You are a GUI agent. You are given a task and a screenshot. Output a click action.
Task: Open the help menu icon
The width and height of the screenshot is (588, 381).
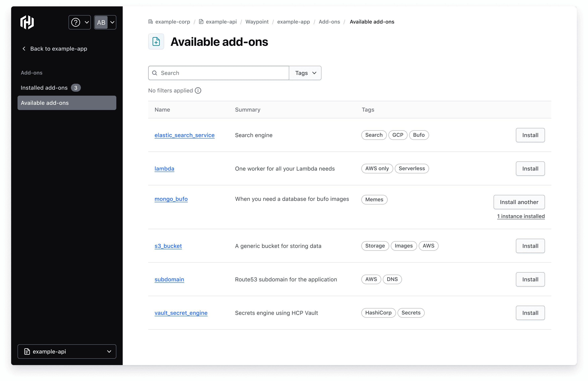[x=76, y=22]
